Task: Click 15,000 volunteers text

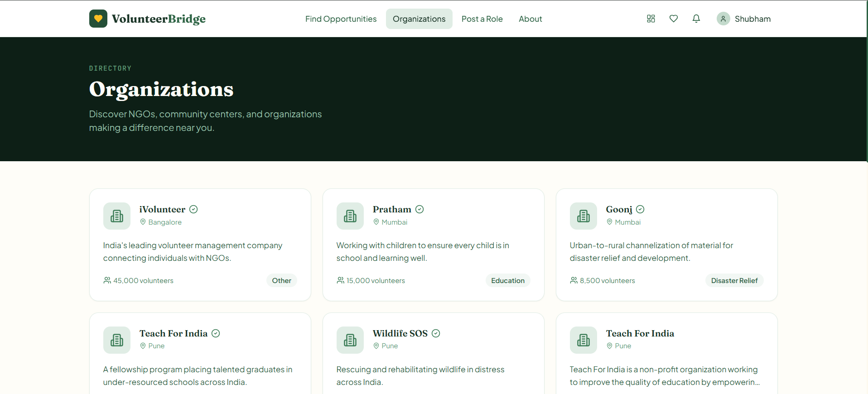Action: coord(376,281)
